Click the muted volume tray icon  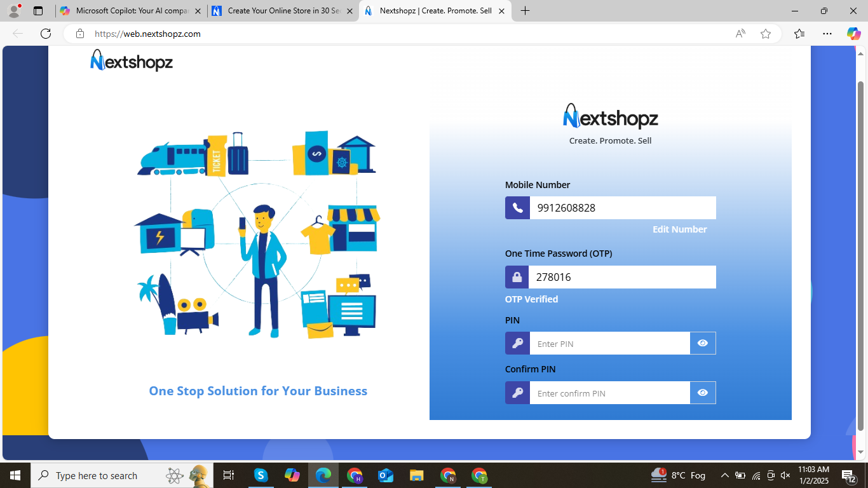point(785,475)
